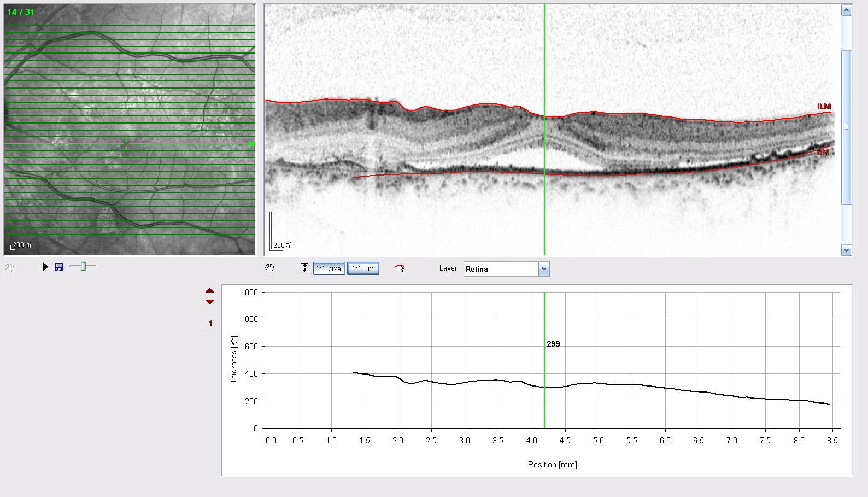This screenshot has width=868, height=497.
Task: Open the Layer dropdown showing Retina
Action: click(x=544, y=269)
